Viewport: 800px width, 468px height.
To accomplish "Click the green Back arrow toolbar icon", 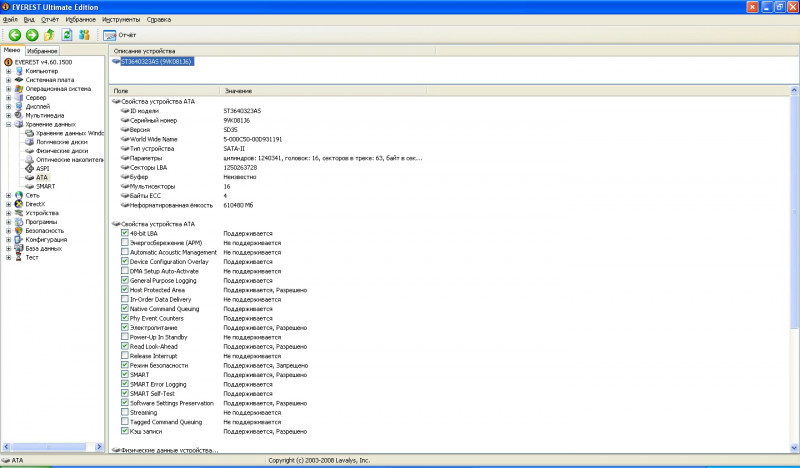I will click(15, 35).
